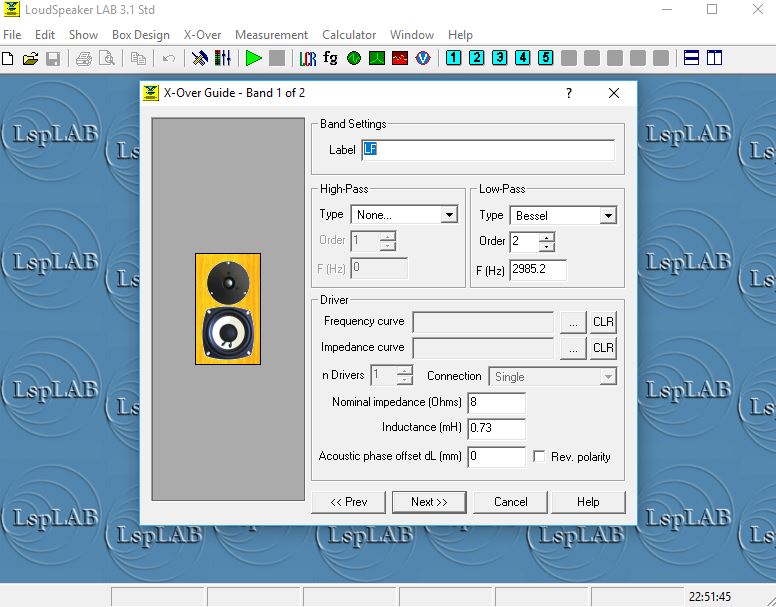
Task: Open the Window menu
Action: 412,35
